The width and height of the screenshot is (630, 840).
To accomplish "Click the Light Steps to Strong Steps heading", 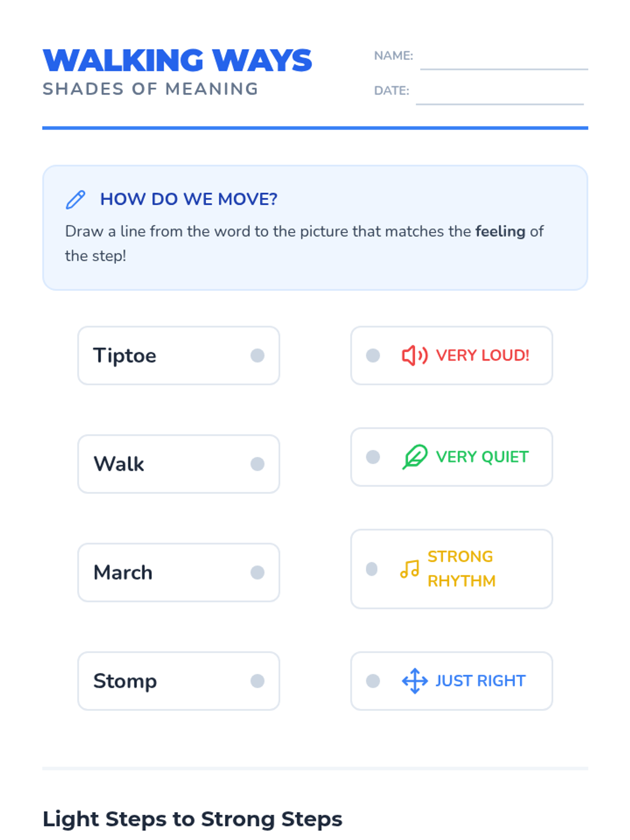I will click(192, 819).
